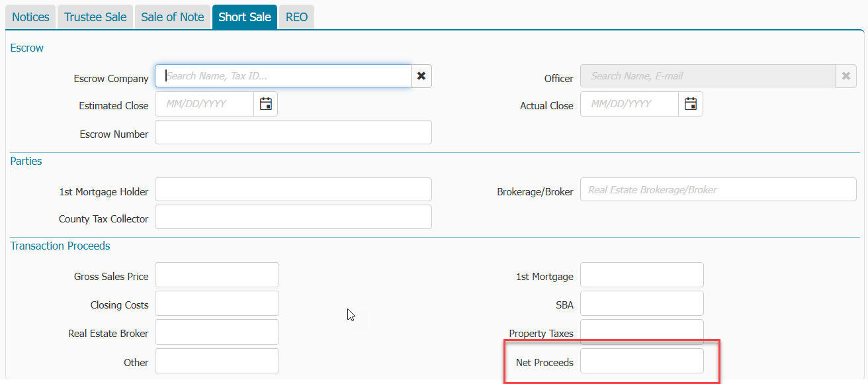Focus the SBA amount field
868x384 pixels.
point(642,303)
